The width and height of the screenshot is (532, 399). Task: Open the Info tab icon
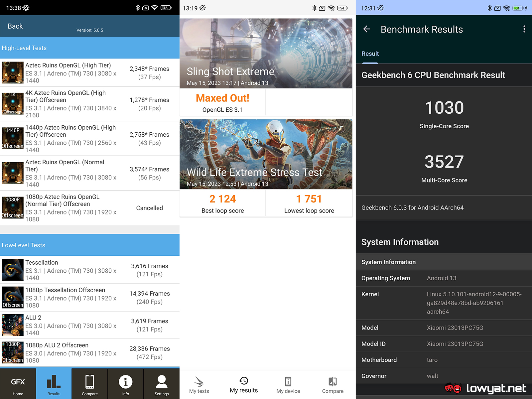click(126, 384)
